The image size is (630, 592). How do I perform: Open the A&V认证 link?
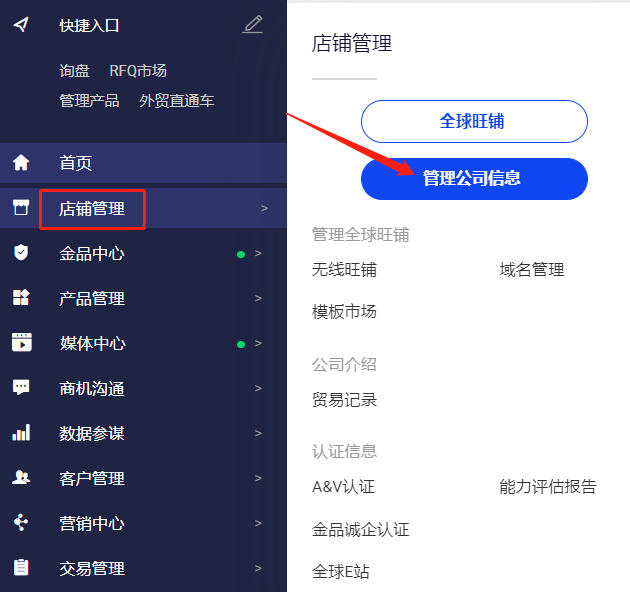(343, 487)
